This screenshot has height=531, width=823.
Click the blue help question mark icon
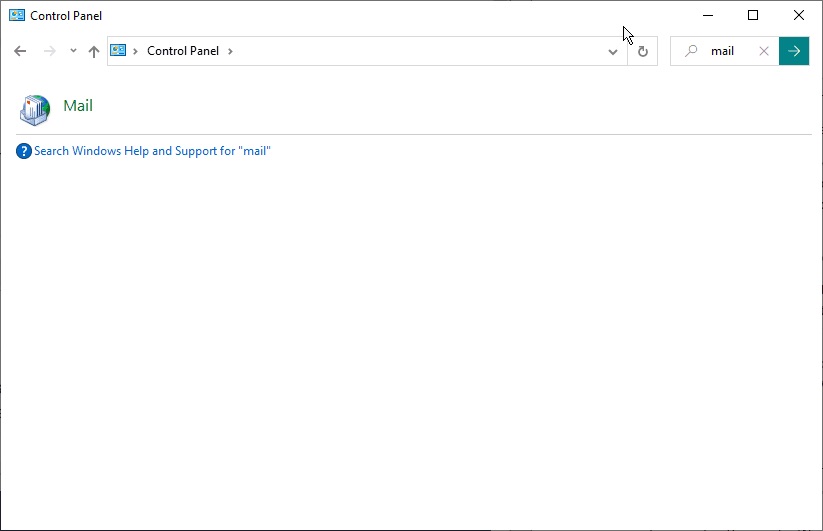tap(24, 151)
